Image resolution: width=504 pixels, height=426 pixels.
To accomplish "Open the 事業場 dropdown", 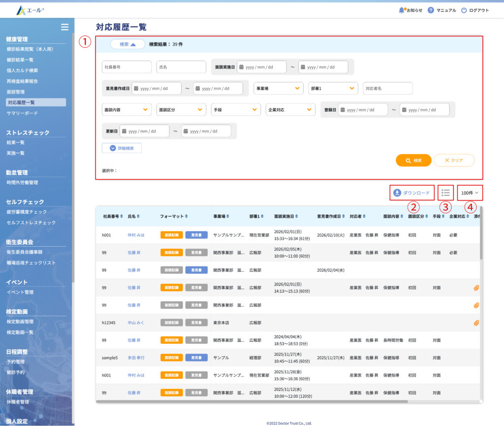I will pos(278,88).
